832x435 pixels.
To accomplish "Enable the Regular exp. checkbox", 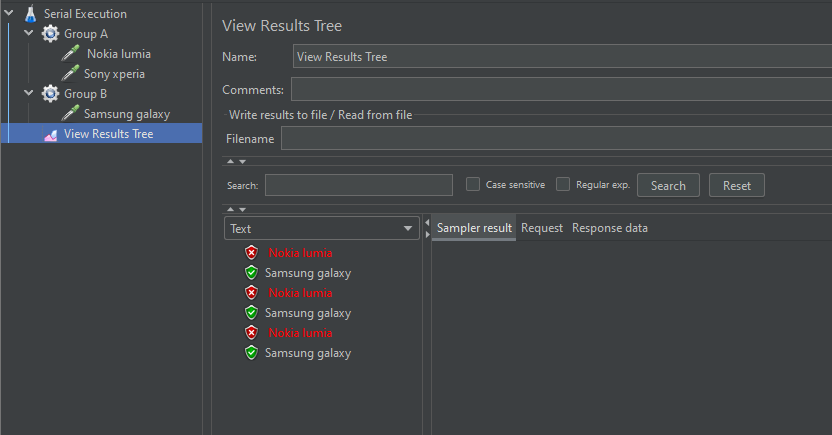I will (x=563, y=184).
